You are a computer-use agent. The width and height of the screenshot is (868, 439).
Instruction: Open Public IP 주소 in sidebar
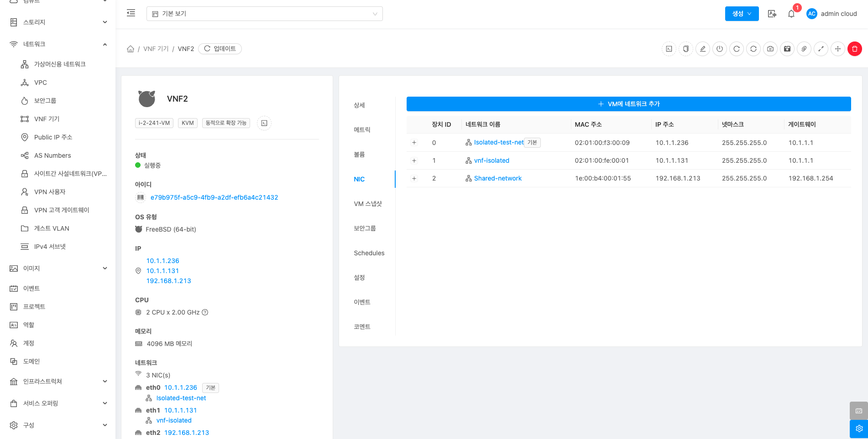pos(53,137)
